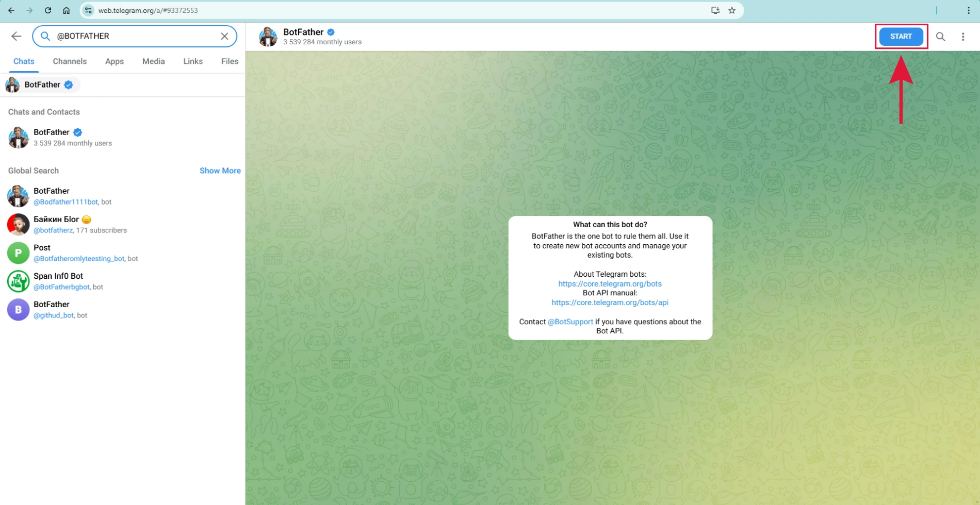The image size is (980, 505).
Task: Open the chat three-dot options menu
Action: 962,37
